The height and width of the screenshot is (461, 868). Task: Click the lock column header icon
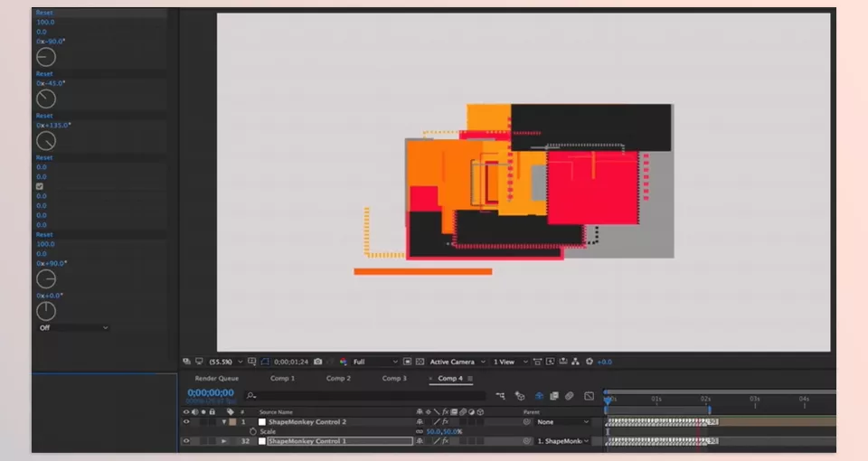tap(212, 412)
